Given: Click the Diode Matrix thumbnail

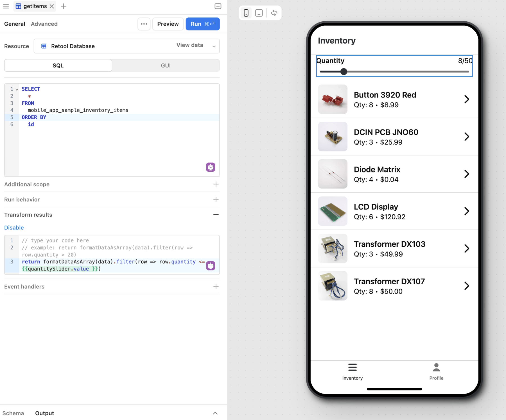Looking at the screenshot, I should pos(333,174).
